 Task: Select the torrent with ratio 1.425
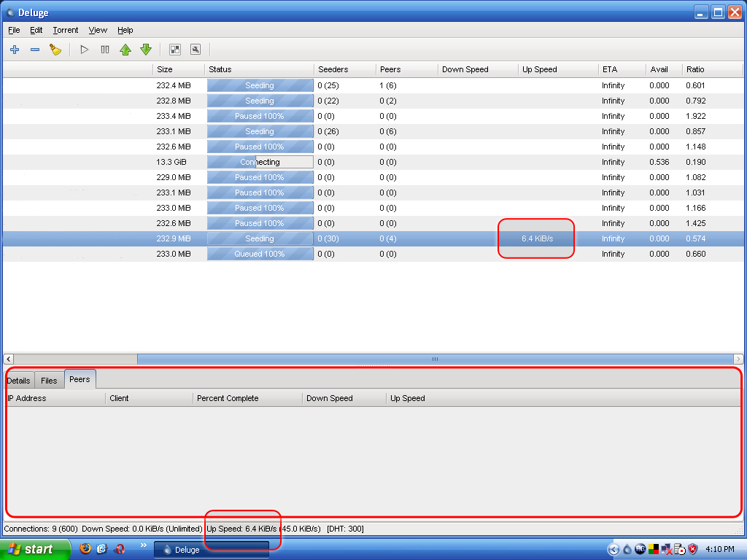(x=373, y=223)
